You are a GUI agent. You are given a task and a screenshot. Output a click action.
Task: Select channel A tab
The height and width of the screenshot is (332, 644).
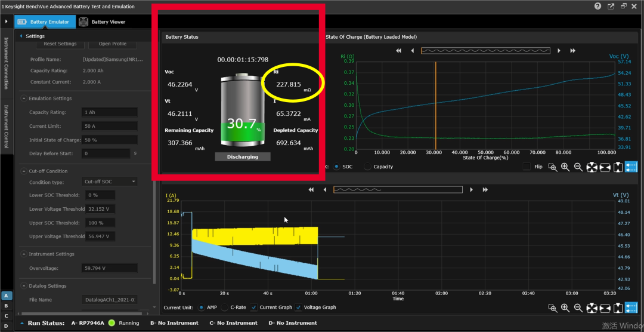tap(6, 296)
